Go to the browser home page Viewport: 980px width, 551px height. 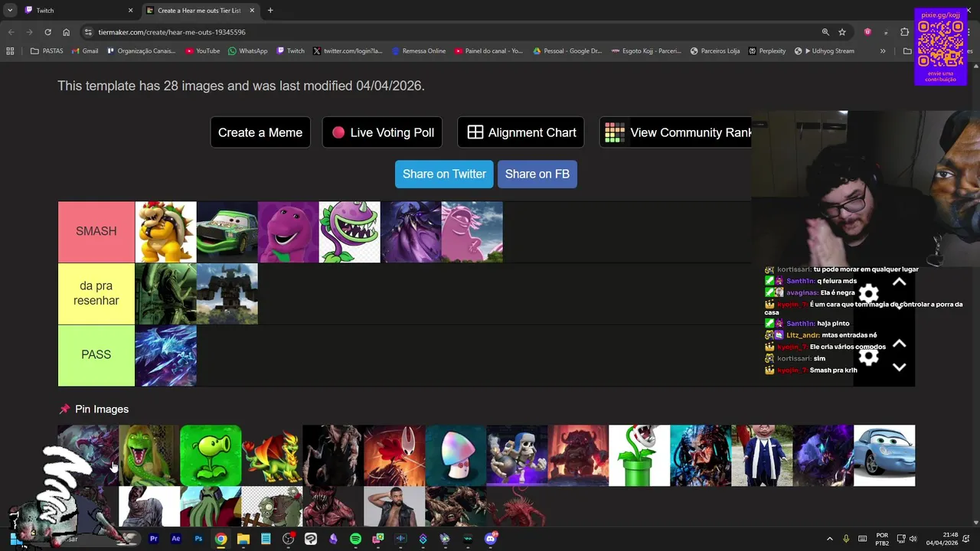pos(66,32)
